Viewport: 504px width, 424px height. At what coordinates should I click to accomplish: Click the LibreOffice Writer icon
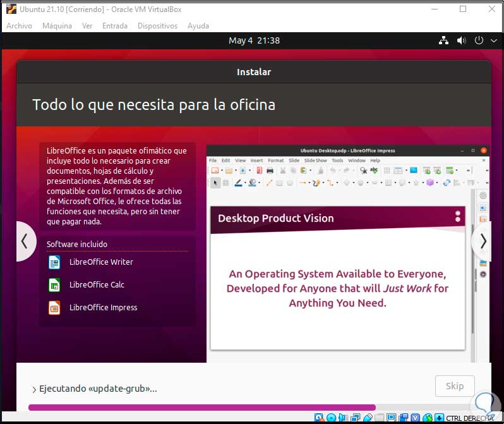pos(54,262)
